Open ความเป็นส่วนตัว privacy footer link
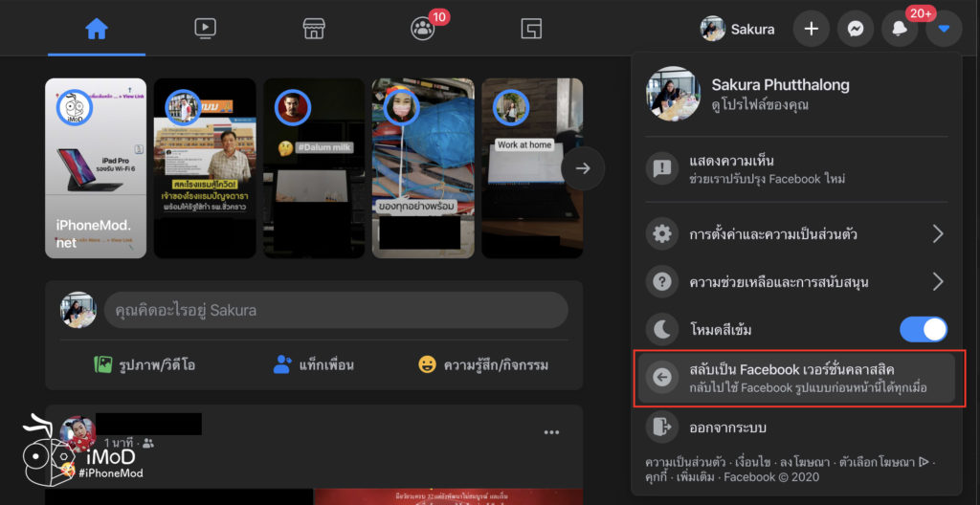Viewport: 980px width, 505px height. point(685,463)
